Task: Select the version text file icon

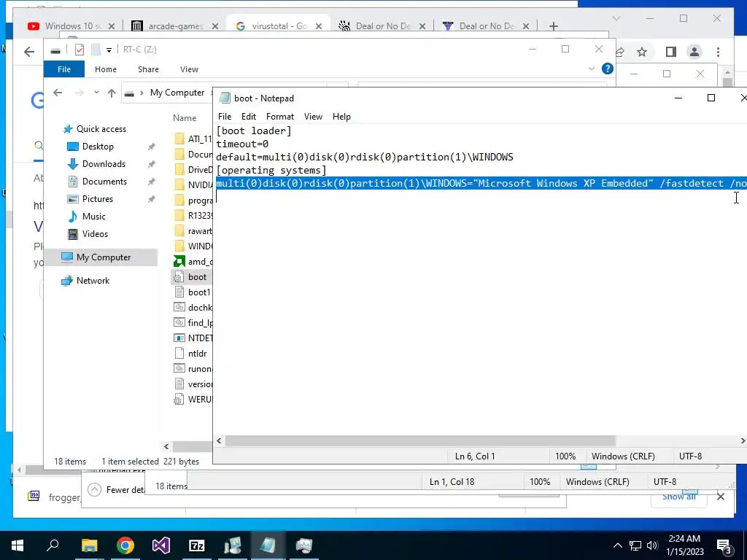Action: 179,384
